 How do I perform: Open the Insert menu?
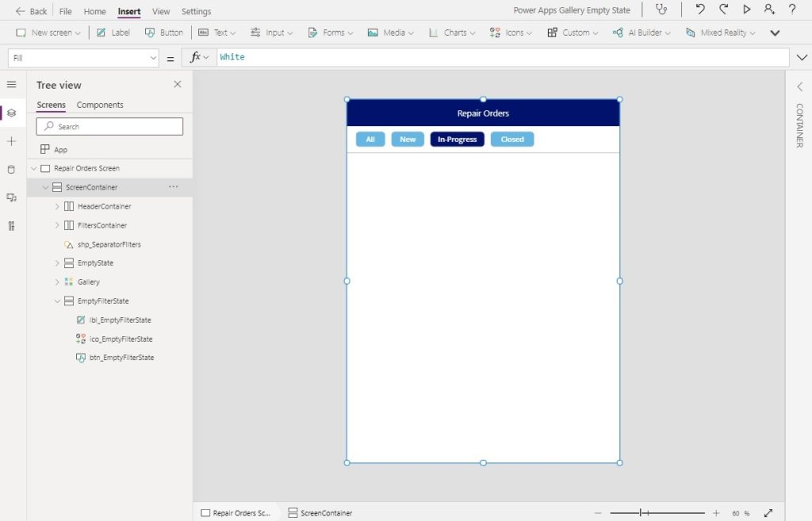coord(128,10)
